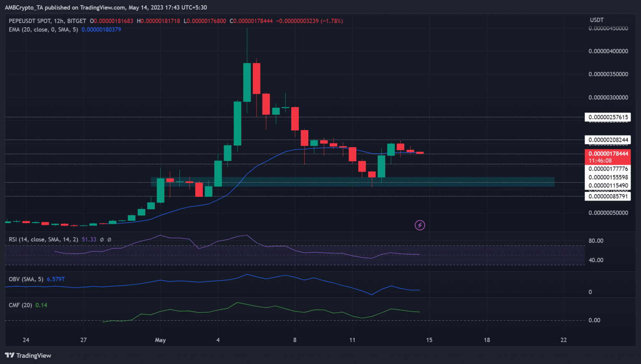Click the 0.00000085791 price level label
Image resolution: width=641 pixels, height=364 pixels.
[608, 196]
